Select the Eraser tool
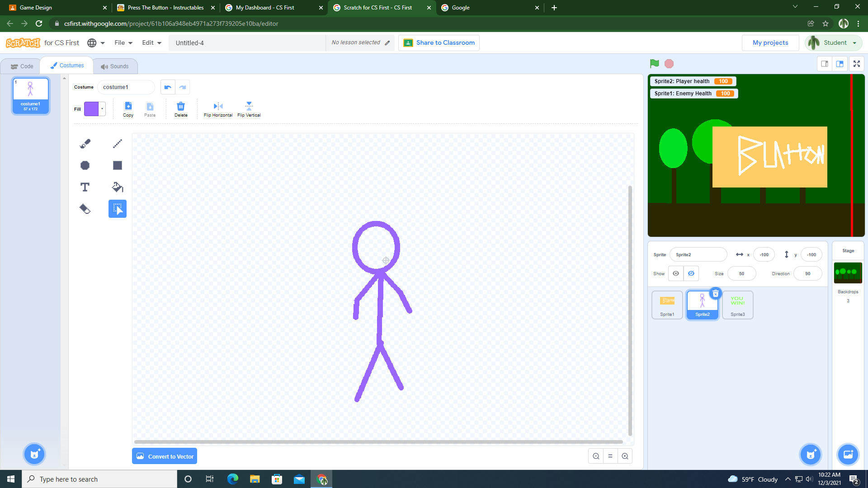 tap(85, 209)
